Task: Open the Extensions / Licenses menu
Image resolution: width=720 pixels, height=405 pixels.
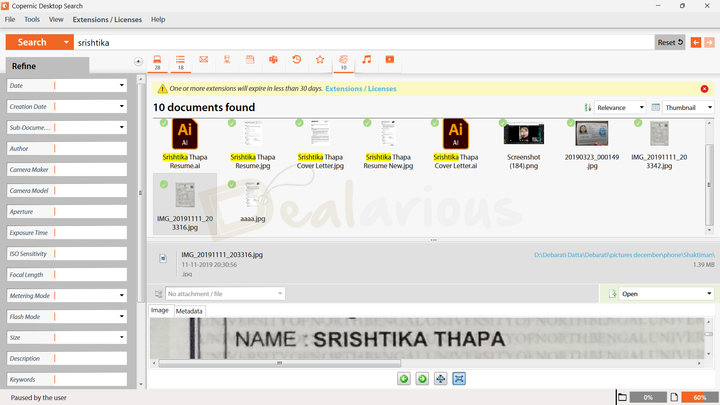Action: click(x=107, y=19)
